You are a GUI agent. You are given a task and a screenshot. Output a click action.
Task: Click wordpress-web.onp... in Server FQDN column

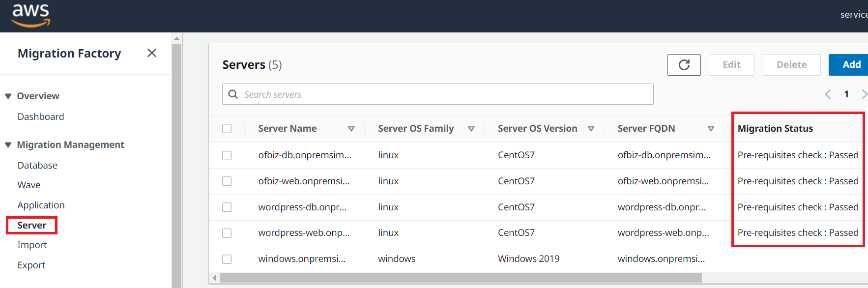pyautogui.click(x=664, y=233)
